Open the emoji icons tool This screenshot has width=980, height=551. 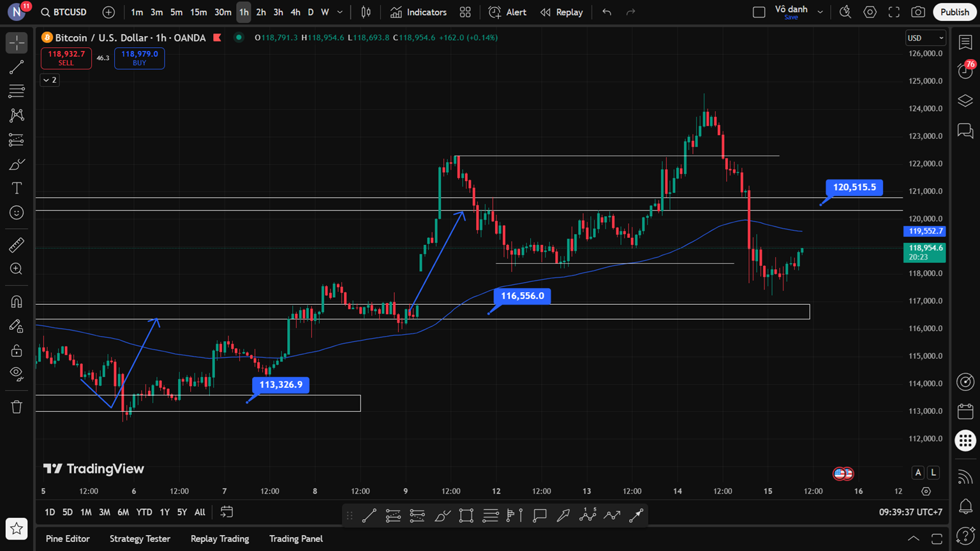coord(17,212)
